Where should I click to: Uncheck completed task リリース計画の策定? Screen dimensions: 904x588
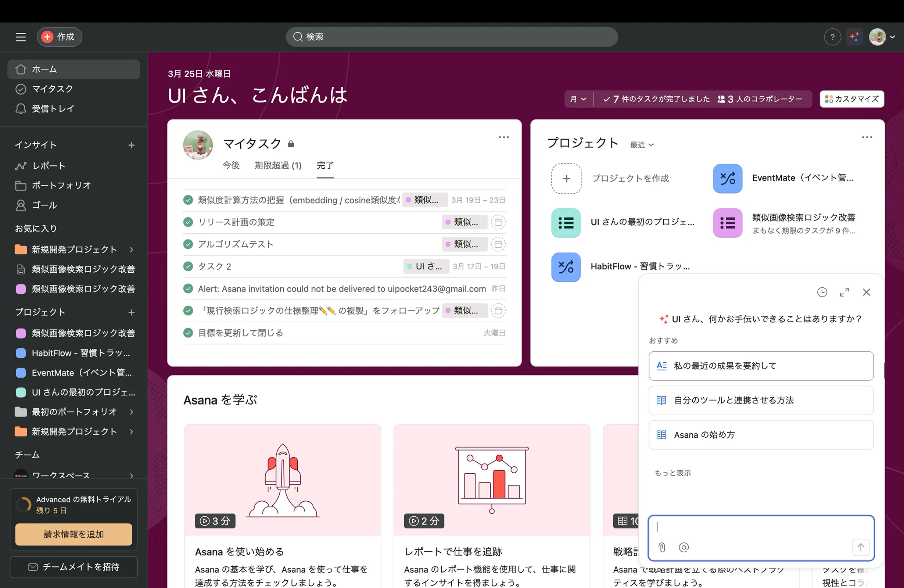point(188,222)
